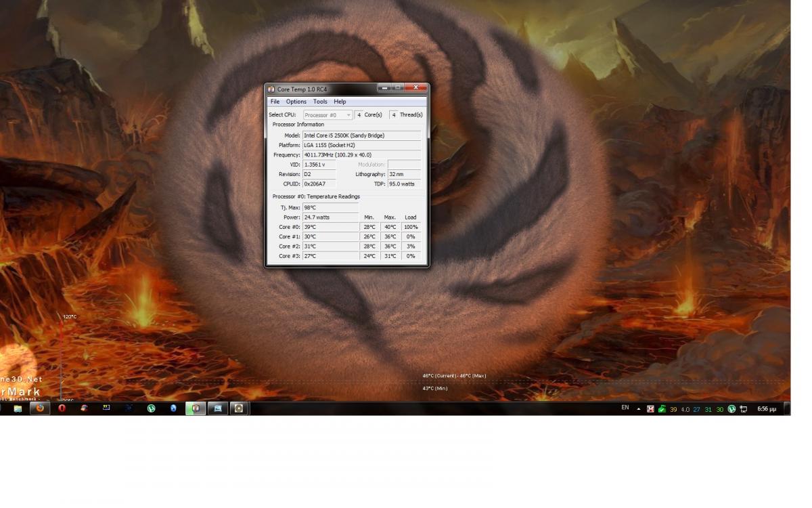Click the Core #3 temperature '27°C'
Viewport: 812px width, 508px height.
pos(330,256)
